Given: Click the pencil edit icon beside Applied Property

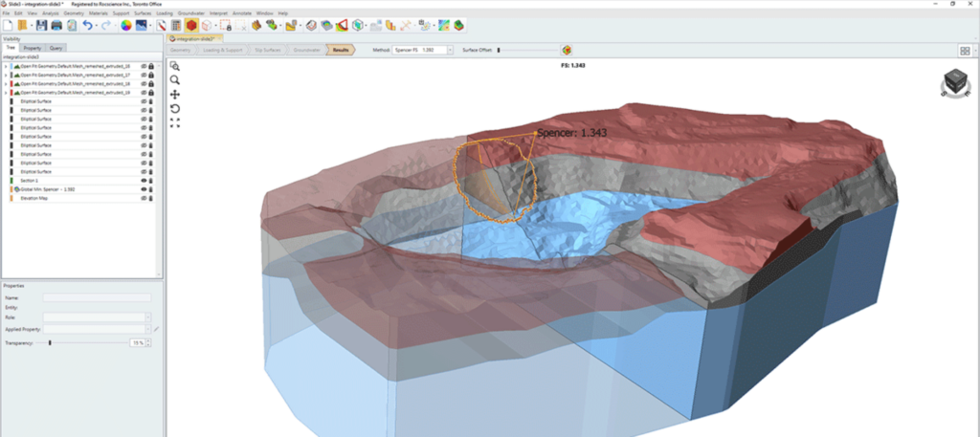Looking at the screenshot, I should click(x=156, y=329).
